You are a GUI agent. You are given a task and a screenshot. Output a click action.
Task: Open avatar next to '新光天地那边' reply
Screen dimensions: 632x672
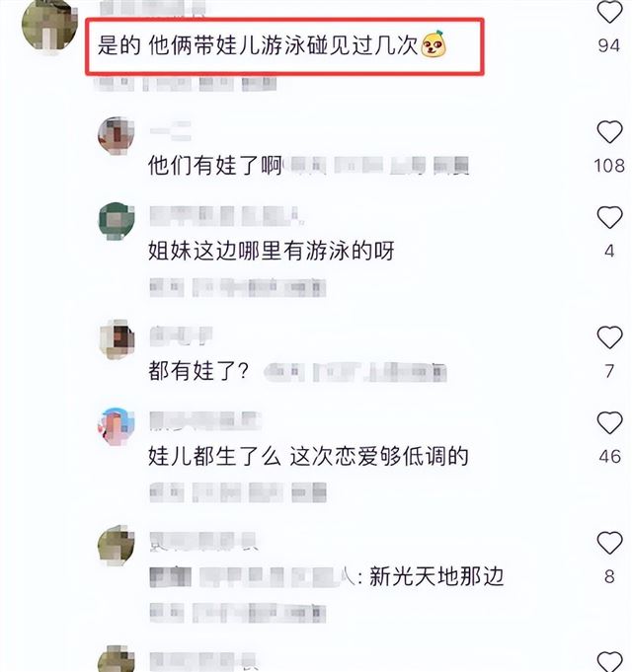(117, 545)
